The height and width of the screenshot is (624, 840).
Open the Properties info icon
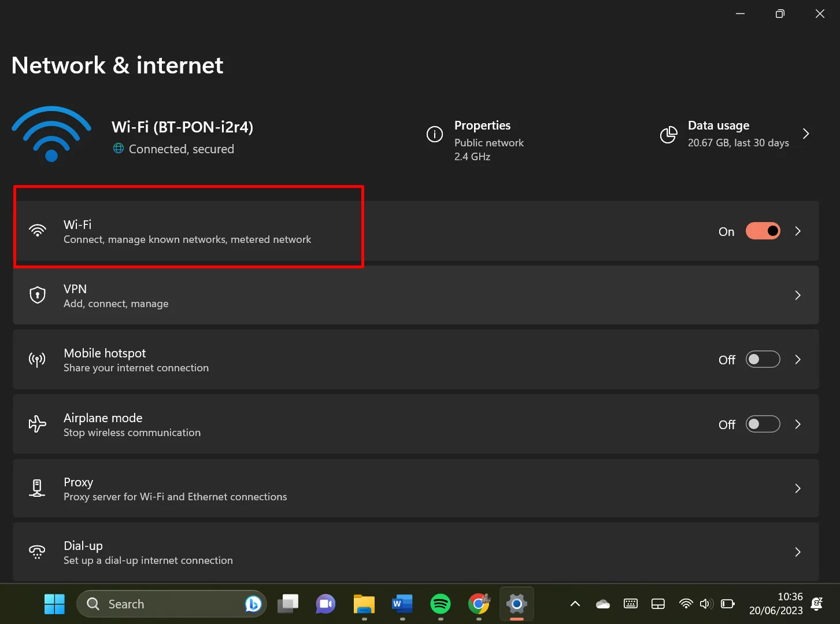(435, 134)
